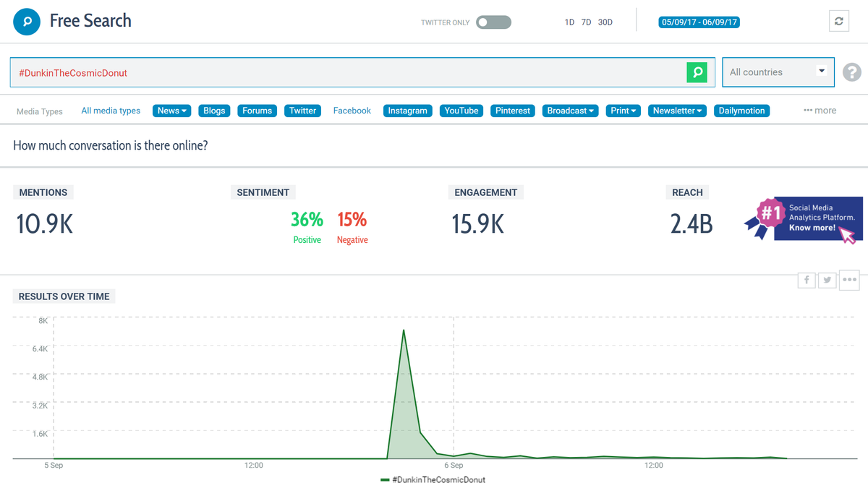Switch to All media types
Image resolution: width=868 pixels, height=501 pixels.
click(111, 110)
